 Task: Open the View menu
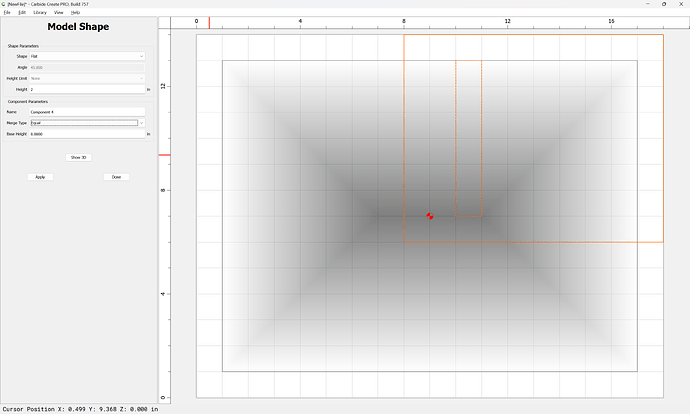coord(59,13)
